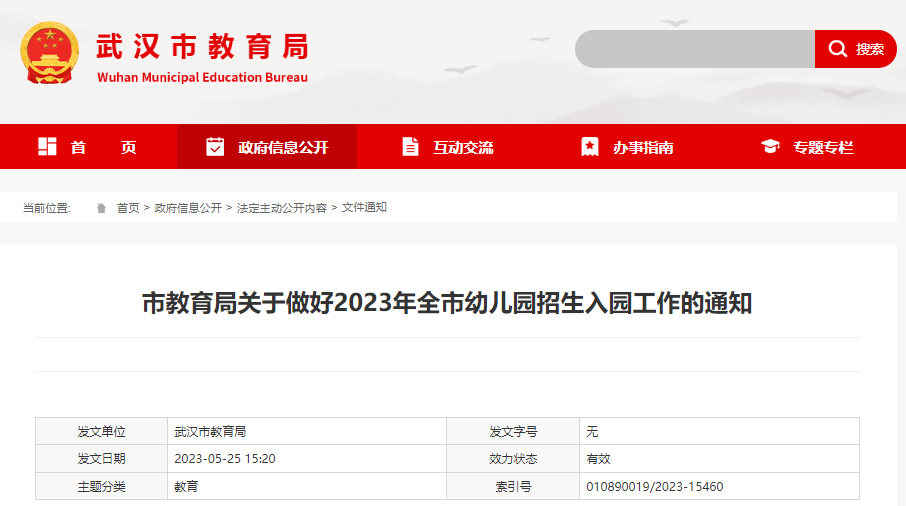Click the small home icon in breadcrumb
The height and width of the screenshot is (506, 906).
(101, 208)
